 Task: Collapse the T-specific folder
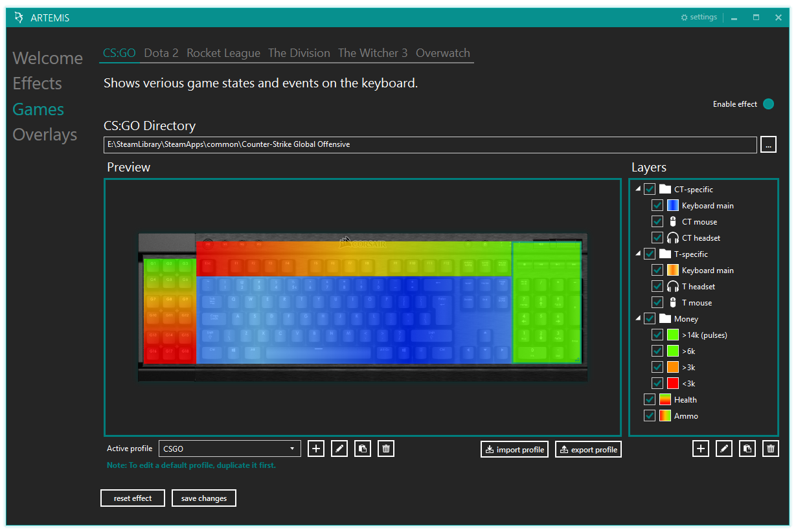638,254
